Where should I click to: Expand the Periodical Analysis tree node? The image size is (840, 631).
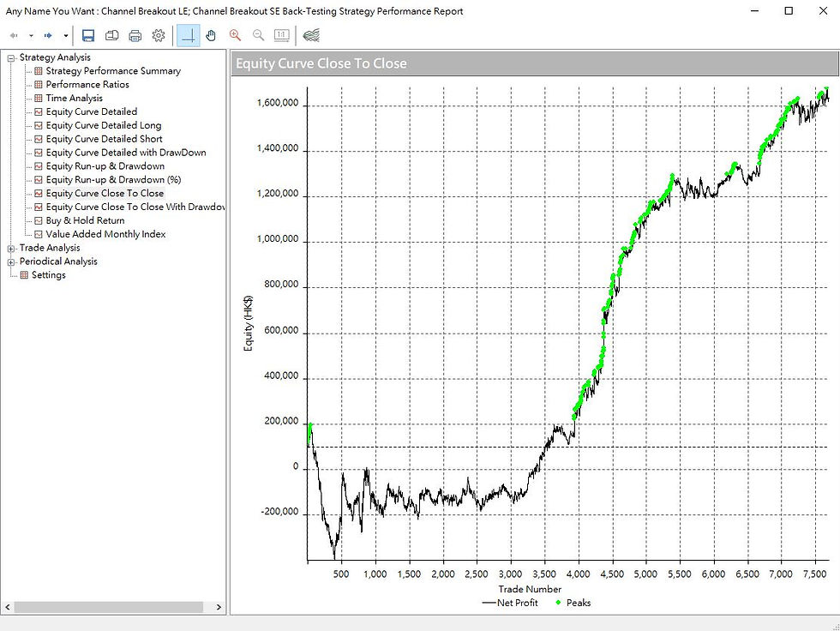(11, 262)
